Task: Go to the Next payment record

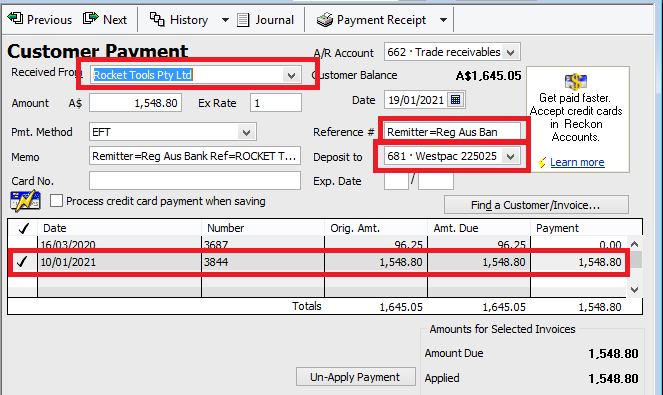Action: 105,19
